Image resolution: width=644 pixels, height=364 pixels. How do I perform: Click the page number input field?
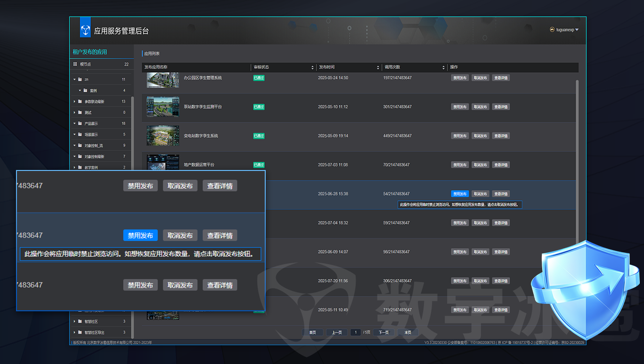pyautogui.click(x=356, y=332)
